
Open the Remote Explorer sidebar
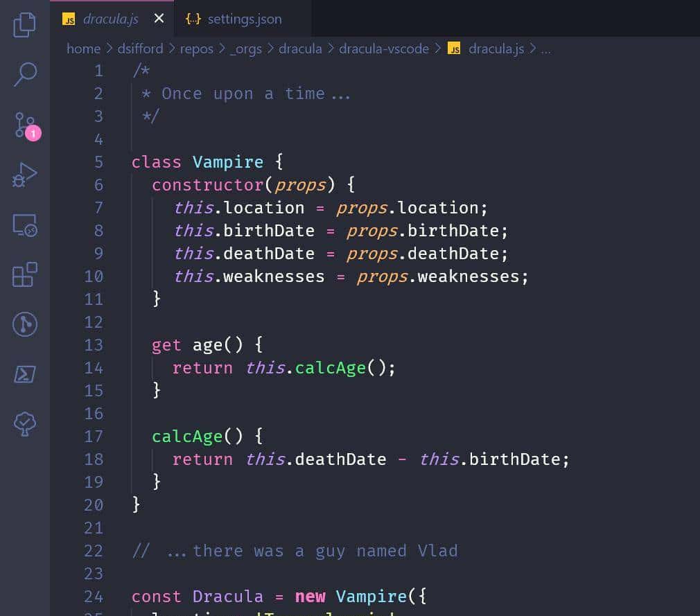tap(24, 224)
